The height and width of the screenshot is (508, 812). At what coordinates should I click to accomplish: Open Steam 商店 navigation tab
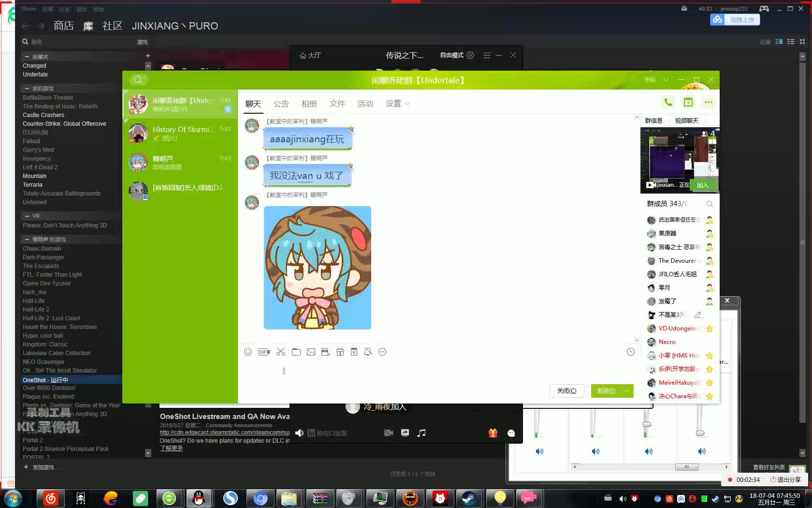(x=64, y=26)
